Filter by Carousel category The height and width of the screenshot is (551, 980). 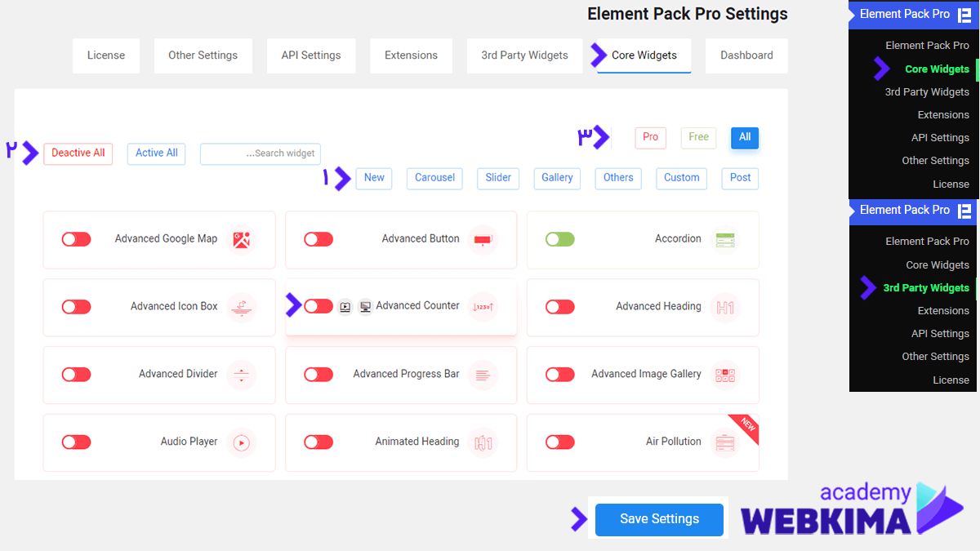coord(434,178)
